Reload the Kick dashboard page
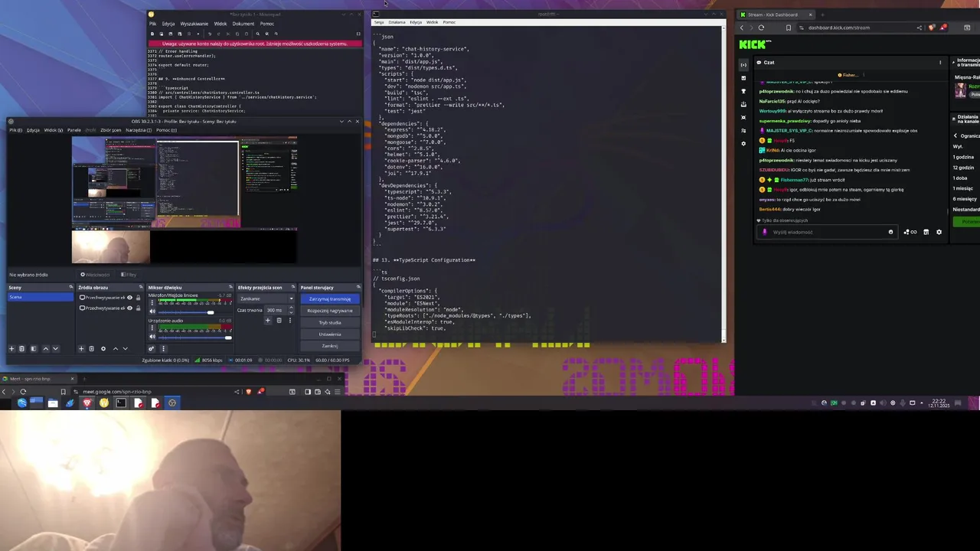 761,28
